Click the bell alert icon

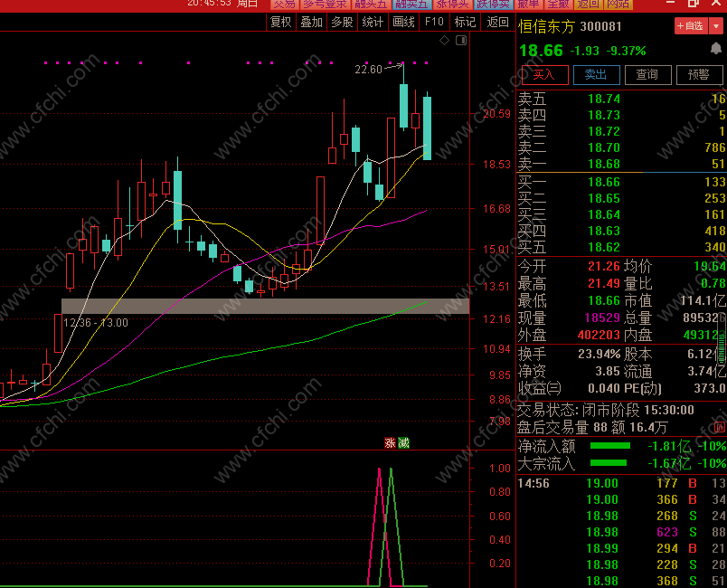[x=716, y=48]
